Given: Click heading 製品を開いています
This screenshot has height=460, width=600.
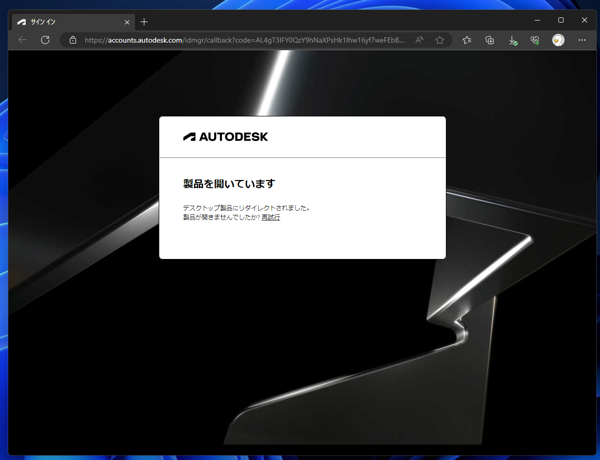Looking at the screenshot, I should tap(229, 184).
